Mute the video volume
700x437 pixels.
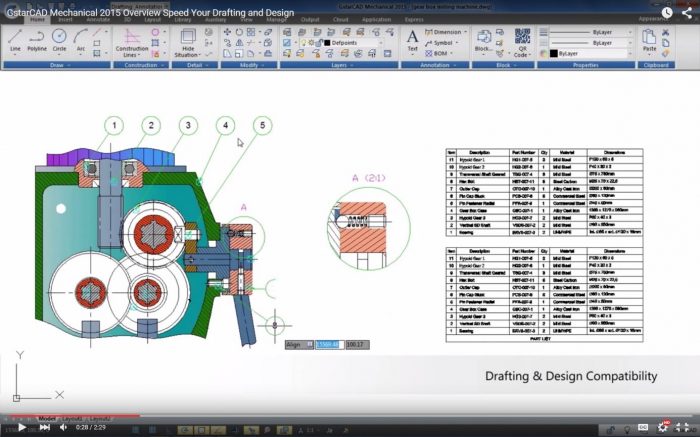[63, 428]
